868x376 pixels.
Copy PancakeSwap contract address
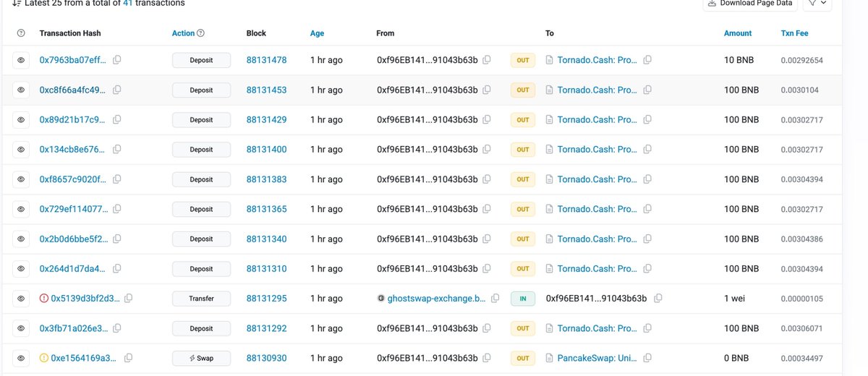click(647, 358)
